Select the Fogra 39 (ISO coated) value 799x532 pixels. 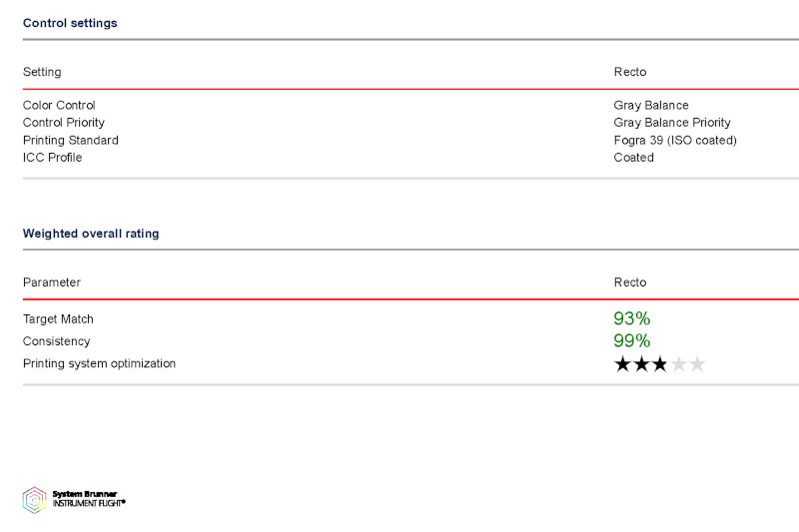[x=675, y=141]
